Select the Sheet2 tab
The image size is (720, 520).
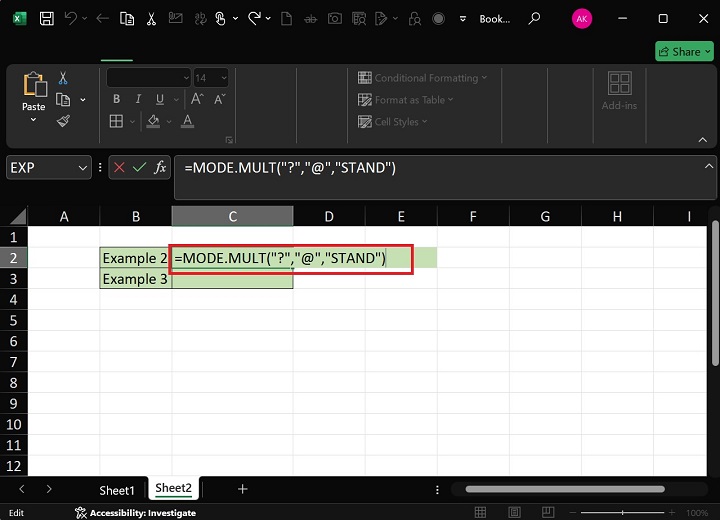tap(173, 488)
